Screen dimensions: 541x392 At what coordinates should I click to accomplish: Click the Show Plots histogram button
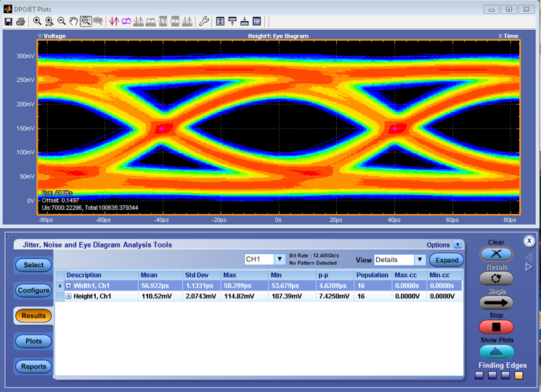[496, 352]
